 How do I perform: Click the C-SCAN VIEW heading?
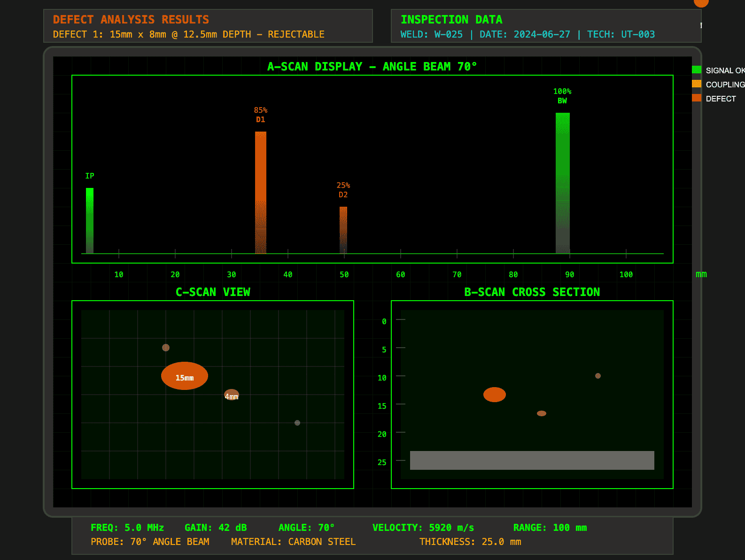213,292
